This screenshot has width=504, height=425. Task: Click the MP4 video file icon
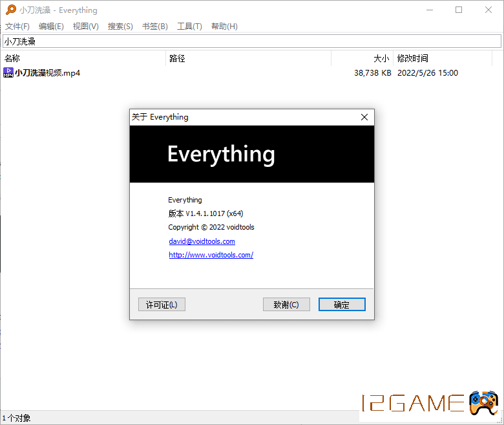(8, 72)
